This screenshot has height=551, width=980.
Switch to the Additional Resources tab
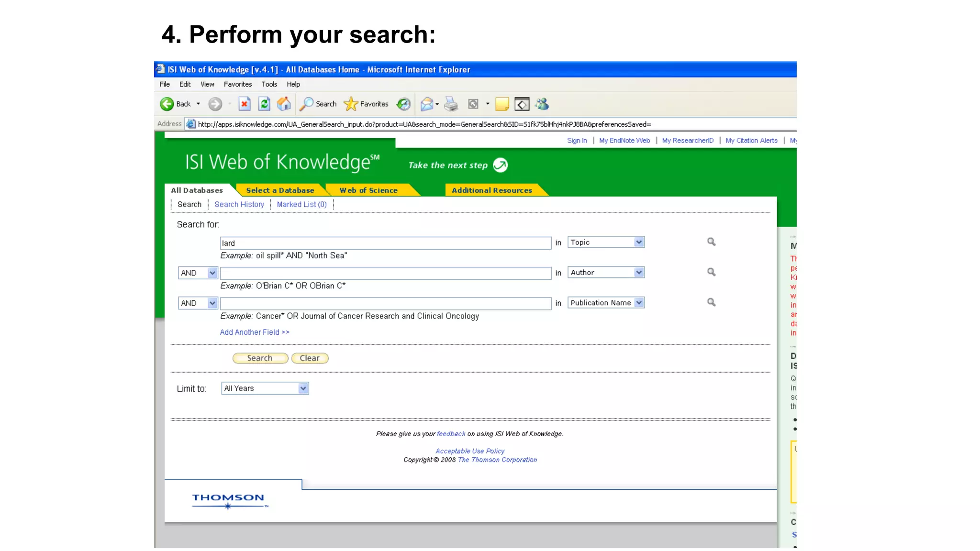(x=492, y=190)
